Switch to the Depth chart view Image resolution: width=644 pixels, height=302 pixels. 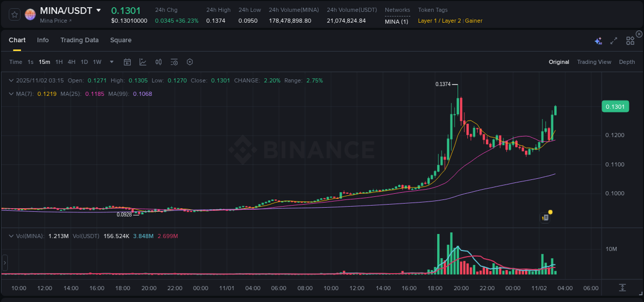tap(626, 61)
